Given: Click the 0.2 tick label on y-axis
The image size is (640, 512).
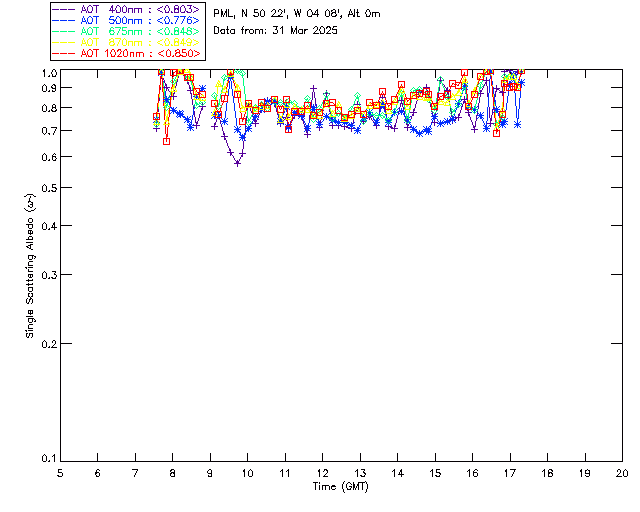Looking at the screenshot, I should 48,343.
